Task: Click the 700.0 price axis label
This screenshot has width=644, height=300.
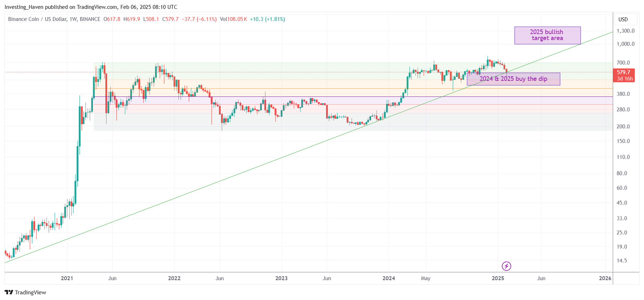Action: click(623, 63)
